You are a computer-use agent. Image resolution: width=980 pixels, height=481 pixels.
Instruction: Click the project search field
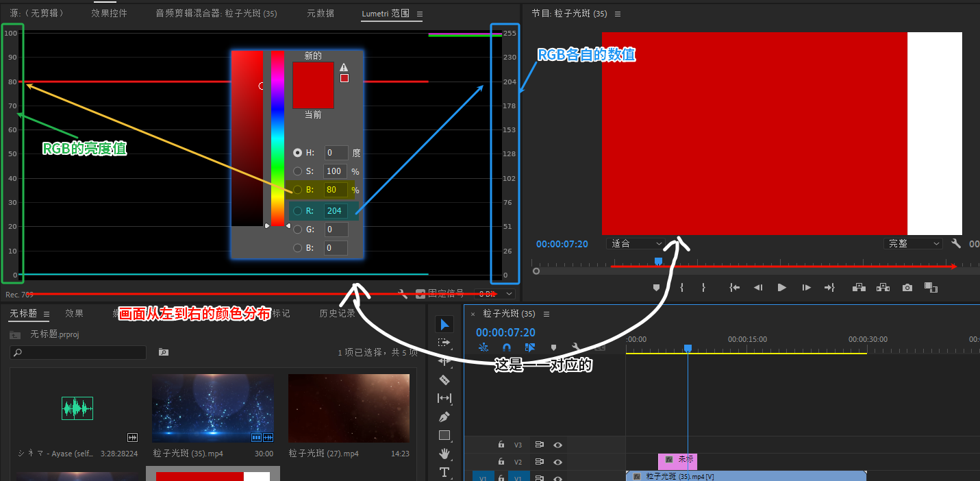[78, 352]
